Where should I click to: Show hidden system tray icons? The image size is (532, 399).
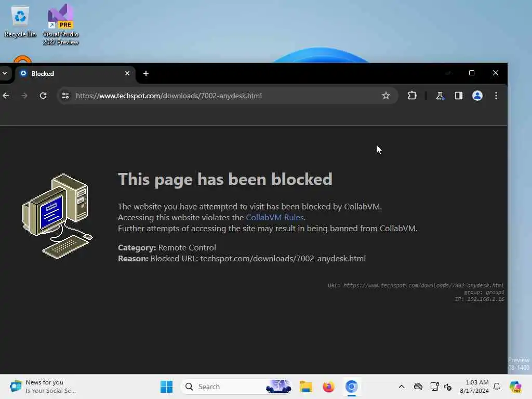[x=402, y=387]
